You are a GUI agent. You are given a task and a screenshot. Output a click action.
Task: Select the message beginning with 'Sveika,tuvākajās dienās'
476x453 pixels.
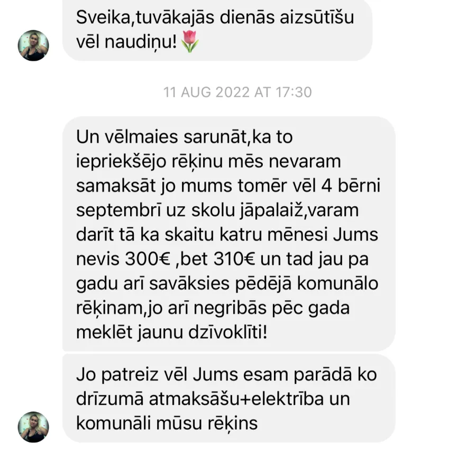[x=217, y=30]
